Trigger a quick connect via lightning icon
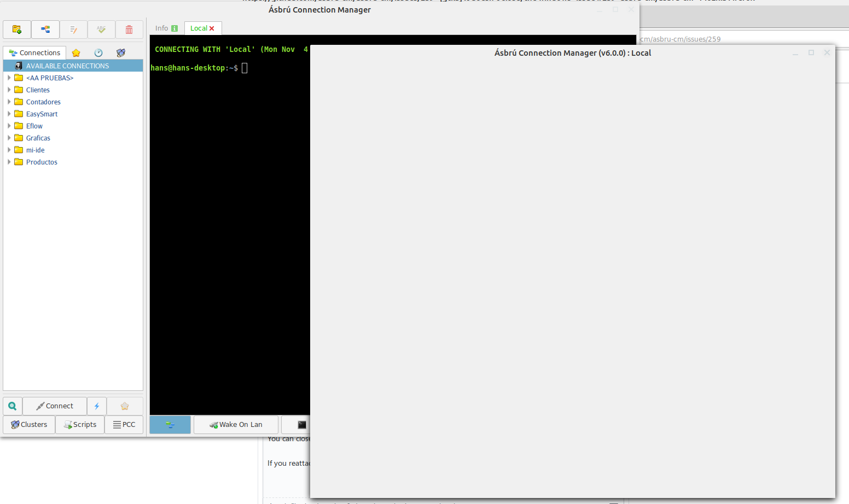849x504 pixels. [97, 406]
